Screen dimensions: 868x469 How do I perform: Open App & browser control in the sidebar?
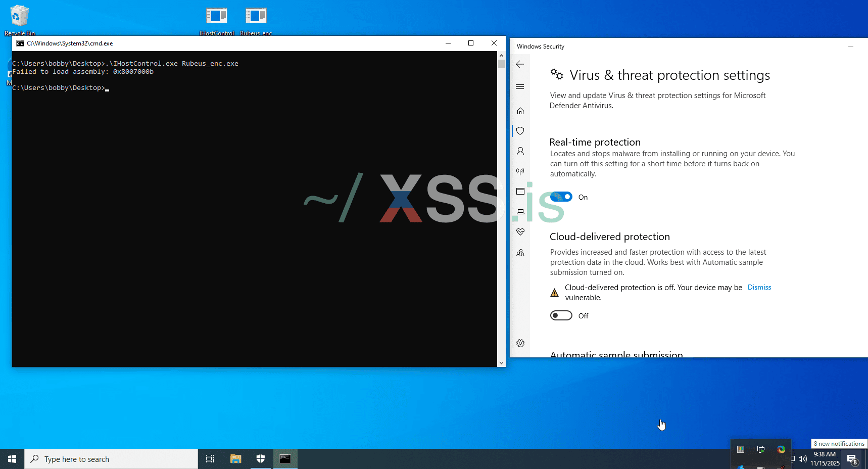pos(520,192)
